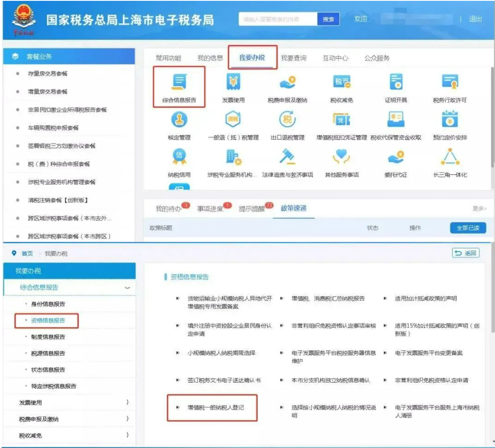Open the 一般退（抵）税管理 icon
The height and width of the screenshot is (448, 495).
coord(233,119)
